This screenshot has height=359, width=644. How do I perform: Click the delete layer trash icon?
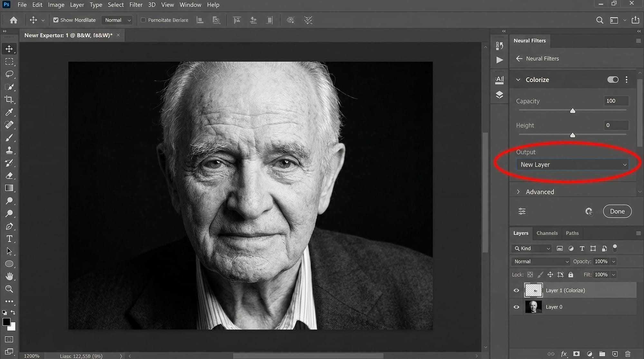click(x=628, y=354)
